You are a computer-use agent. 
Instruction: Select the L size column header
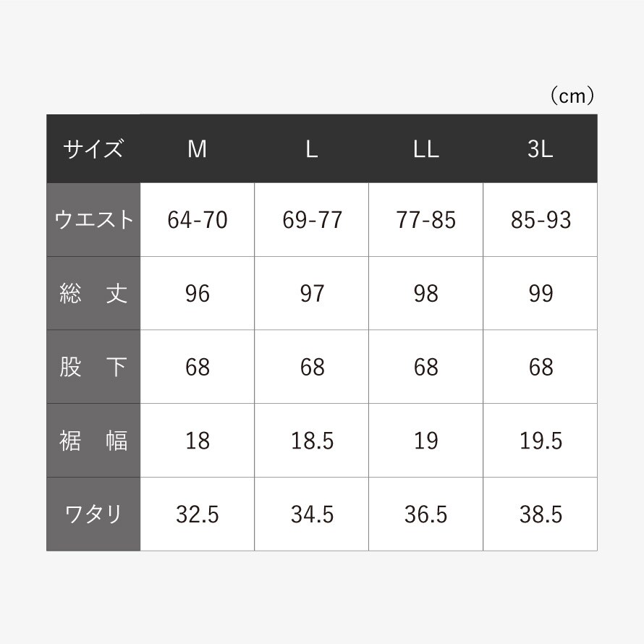[312, 149]
